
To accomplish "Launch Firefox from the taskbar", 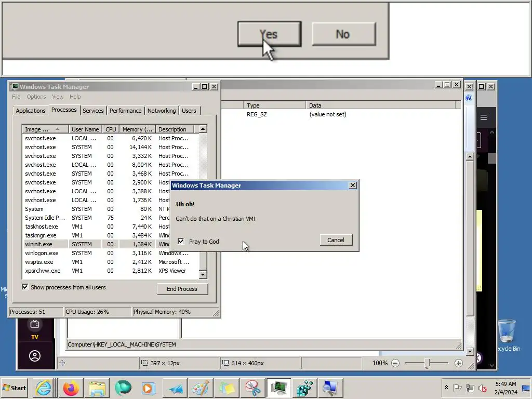I will [71, 388].
